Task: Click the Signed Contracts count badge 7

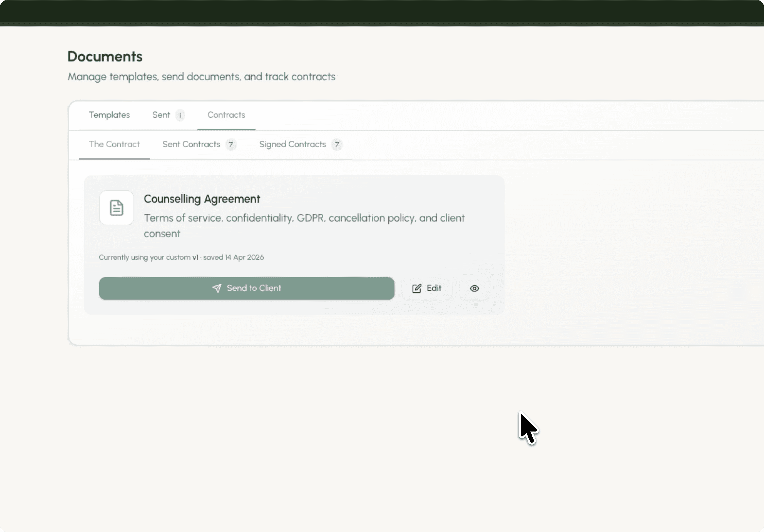Action: point(337,145)
